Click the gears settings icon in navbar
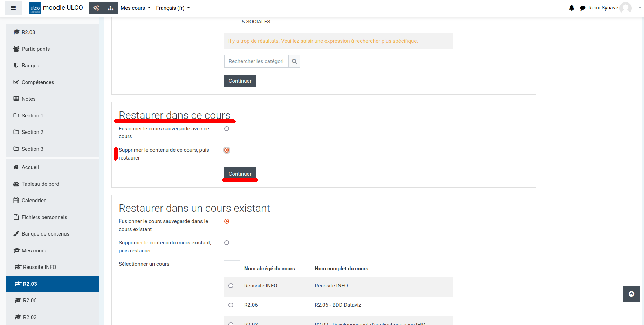 pos(96,8)
